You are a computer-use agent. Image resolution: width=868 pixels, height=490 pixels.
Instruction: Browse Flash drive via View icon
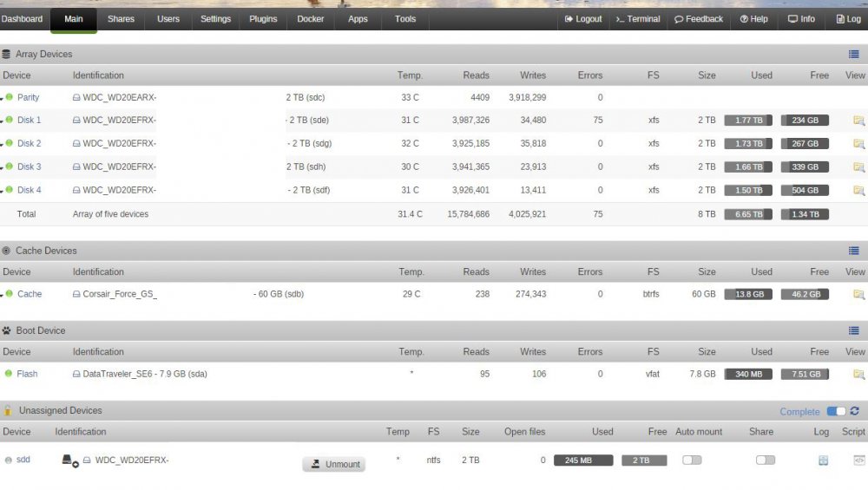click(x=858, y=375)
